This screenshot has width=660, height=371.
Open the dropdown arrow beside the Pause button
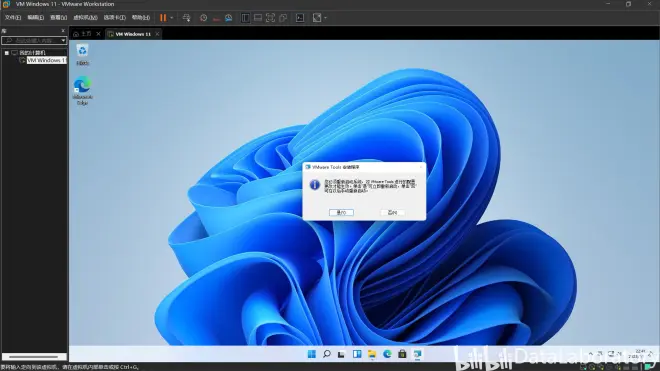point(172,18)
